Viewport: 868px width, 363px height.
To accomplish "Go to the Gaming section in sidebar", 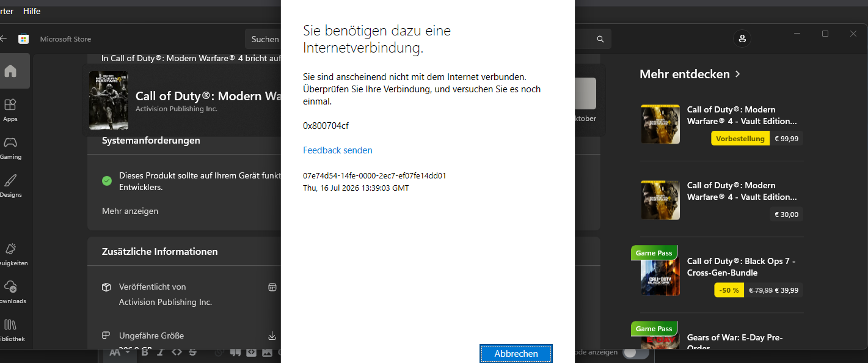I will 10,148.
